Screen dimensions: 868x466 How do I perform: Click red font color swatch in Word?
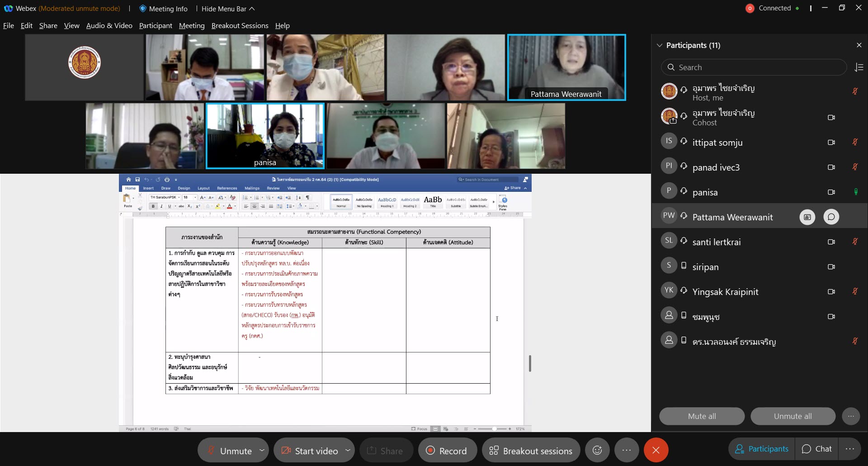(229, 206)
